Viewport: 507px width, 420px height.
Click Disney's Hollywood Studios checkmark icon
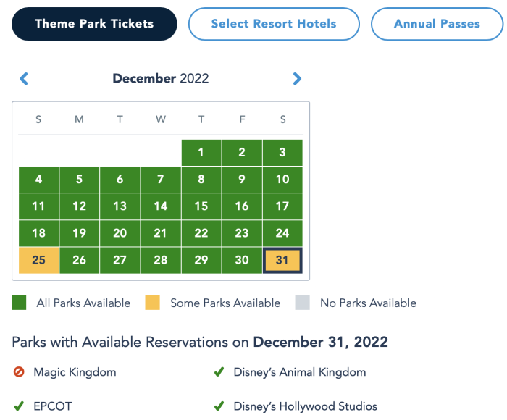(219, 406)
